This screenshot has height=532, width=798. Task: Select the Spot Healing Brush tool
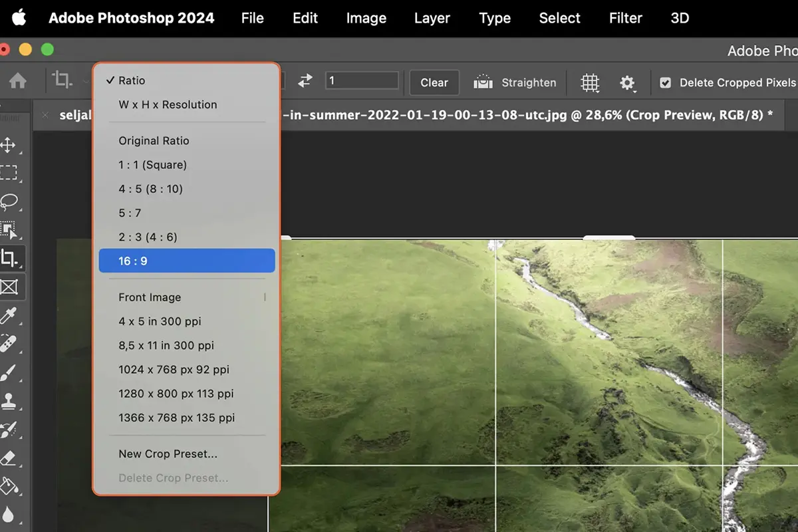(x=13, y=344)
